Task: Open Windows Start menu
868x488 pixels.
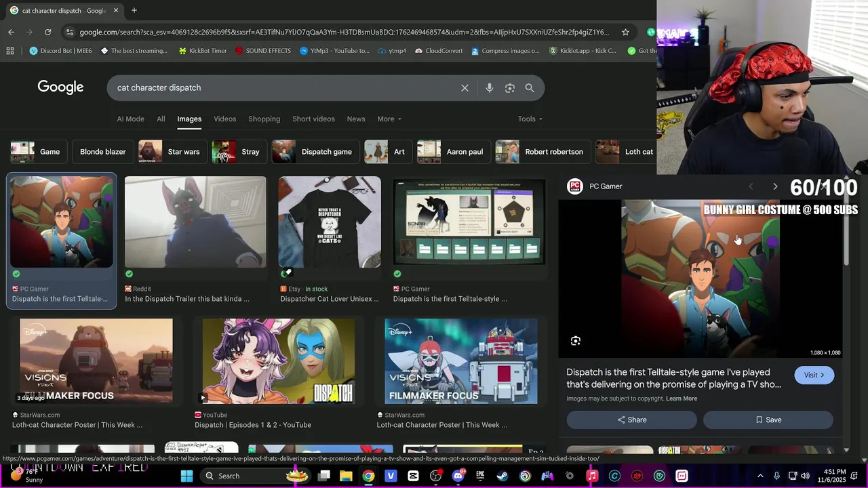Action: [186, 476]
